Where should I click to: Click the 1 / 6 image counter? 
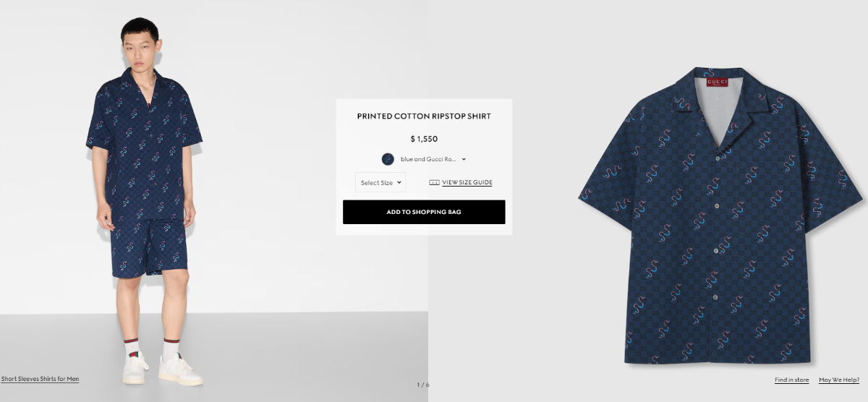coord(423,385)
